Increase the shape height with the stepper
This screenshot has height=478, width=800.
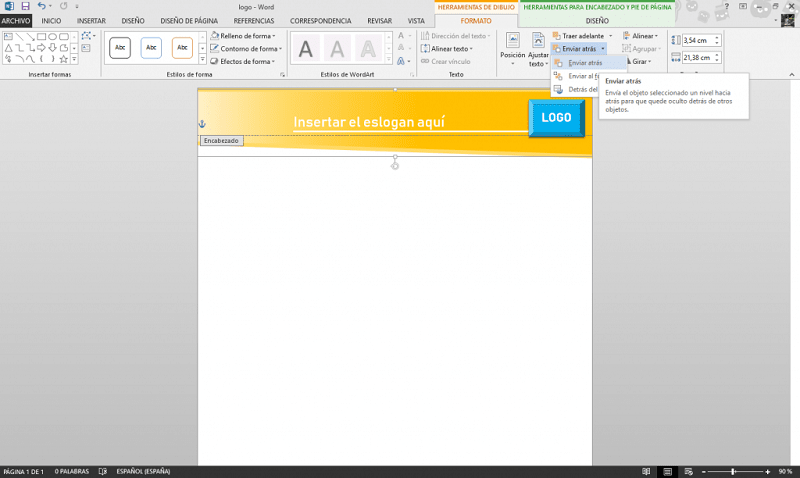coord(717,38)
